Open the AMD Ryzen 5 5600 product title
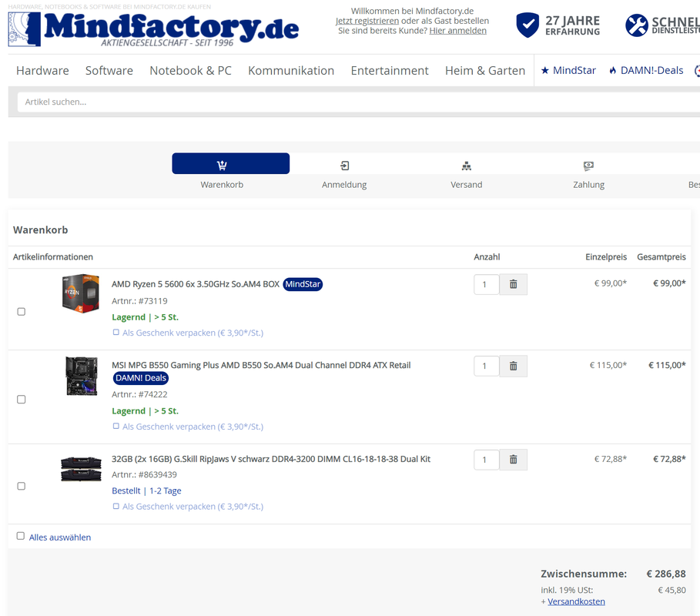The height and width of the screenshot is (616, 700). [x=196, y=284]
